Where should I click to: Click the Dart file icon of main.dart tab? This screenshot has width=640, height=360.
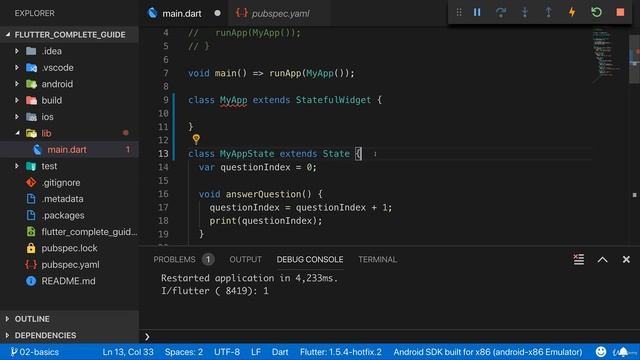[153, 13]
